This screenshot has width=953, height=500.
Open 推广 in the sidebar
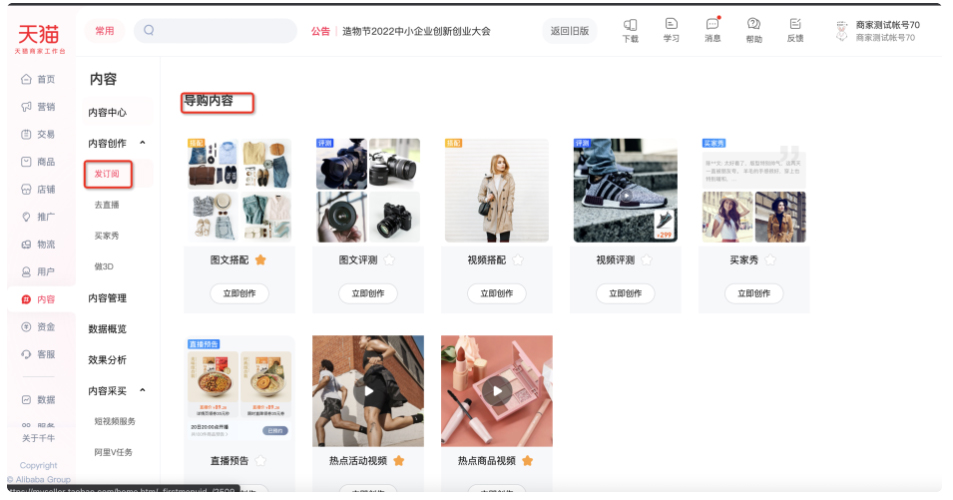[x=38, y=217]
